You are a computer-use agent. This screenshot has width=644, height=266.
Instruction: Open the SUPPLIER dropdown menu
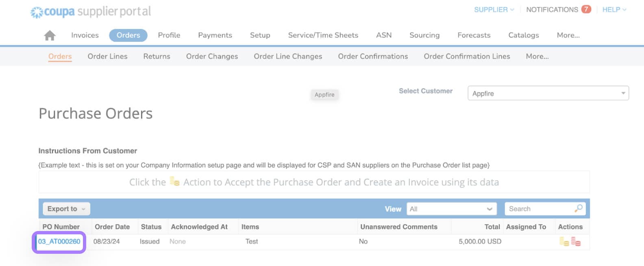click(494, 10)
